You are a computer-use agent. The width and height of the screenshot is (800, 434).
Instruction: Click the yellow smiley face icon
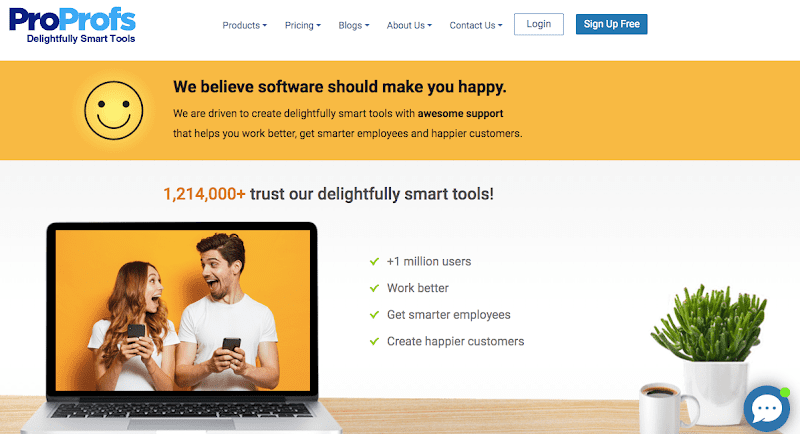[113, 111]
